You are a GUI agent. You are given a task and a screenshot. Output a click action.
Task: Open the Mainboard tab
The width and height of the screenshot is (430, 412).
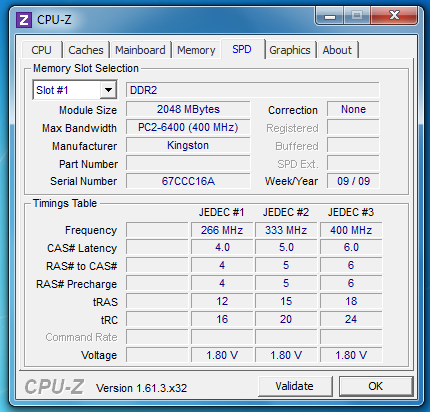pyautogui.click(x=140, y=50)
